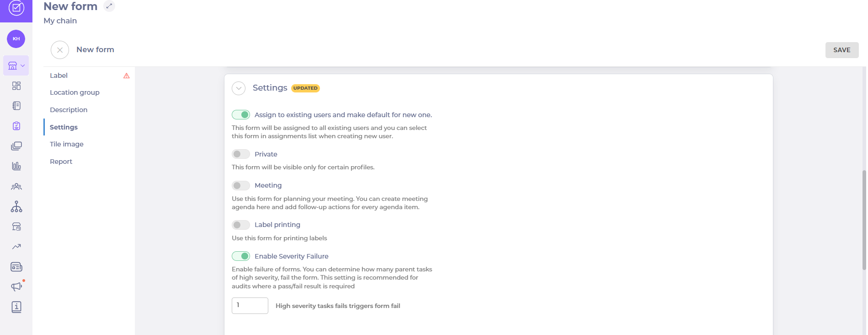Click the New form page title
868x335 pixels.
[70, 6]
